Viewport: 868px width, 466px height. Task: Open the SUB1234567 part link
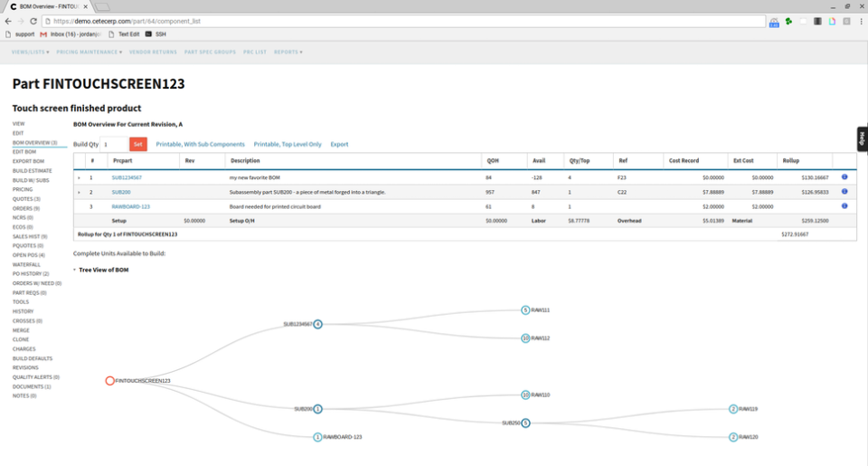pos(127,178)
